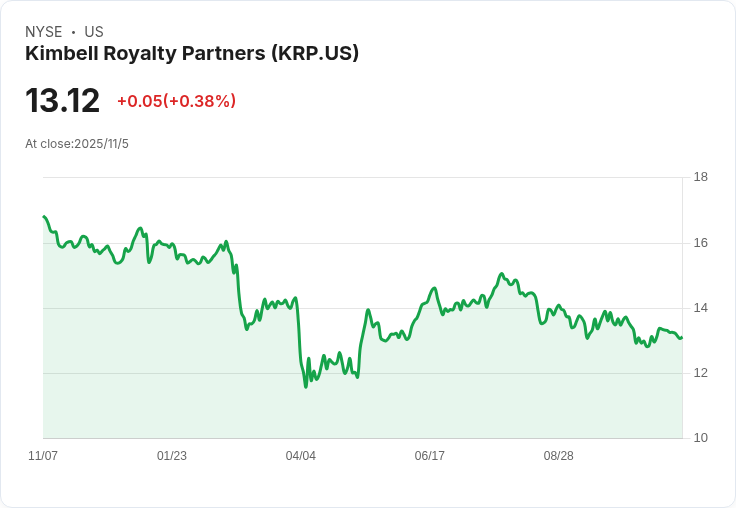This screenshot has height=508, width=736.
Task: Pick the 12 price axis label
Action: pyautogui.click(x=700, y=373)
